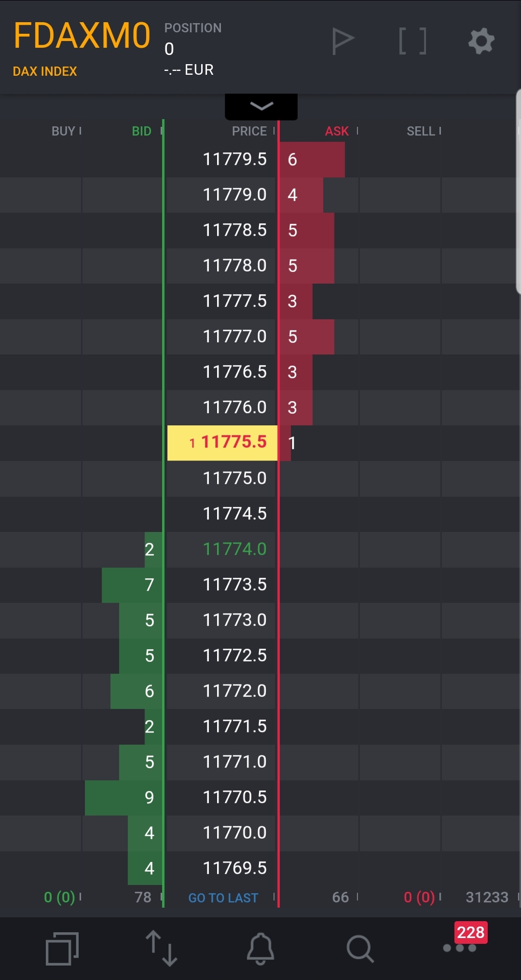Select the buy total 0 (0) at bottom left
Screen dimensions: 521x980
click(58, 898)
